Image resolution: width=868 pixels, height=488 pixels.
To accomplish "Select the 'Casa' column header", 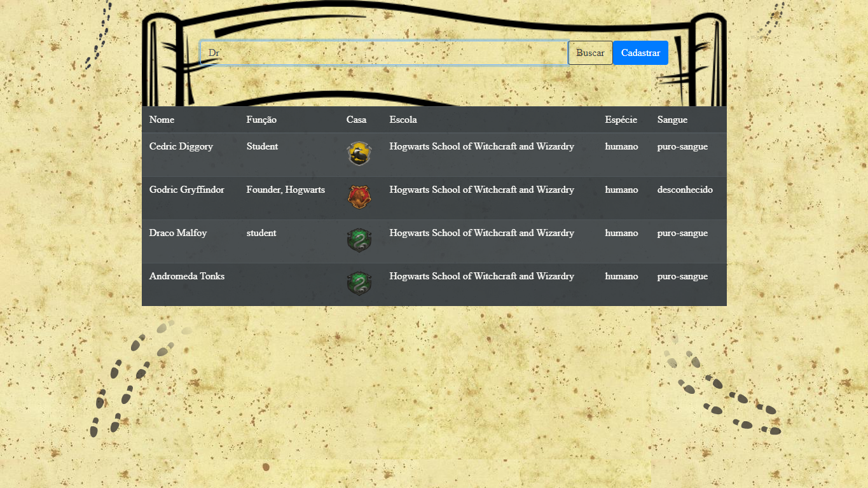I will [356, 120].
